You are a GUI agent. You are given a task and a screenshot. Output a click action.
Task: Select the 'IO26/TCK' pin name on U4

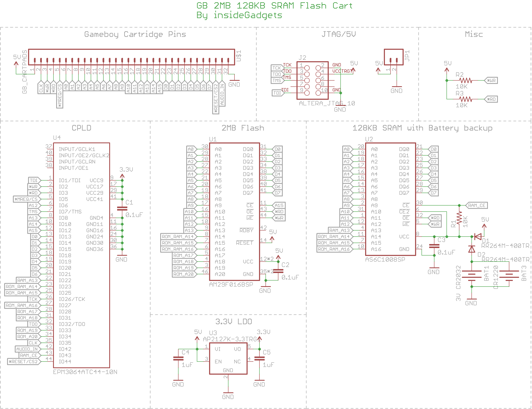tap(72, 299)
